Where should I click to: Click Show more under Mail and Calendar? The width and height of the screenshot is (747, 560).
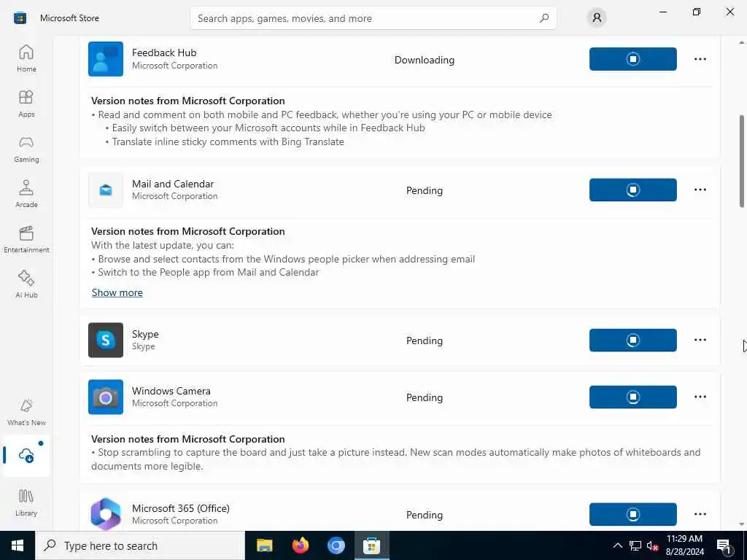tap(117, 292)
